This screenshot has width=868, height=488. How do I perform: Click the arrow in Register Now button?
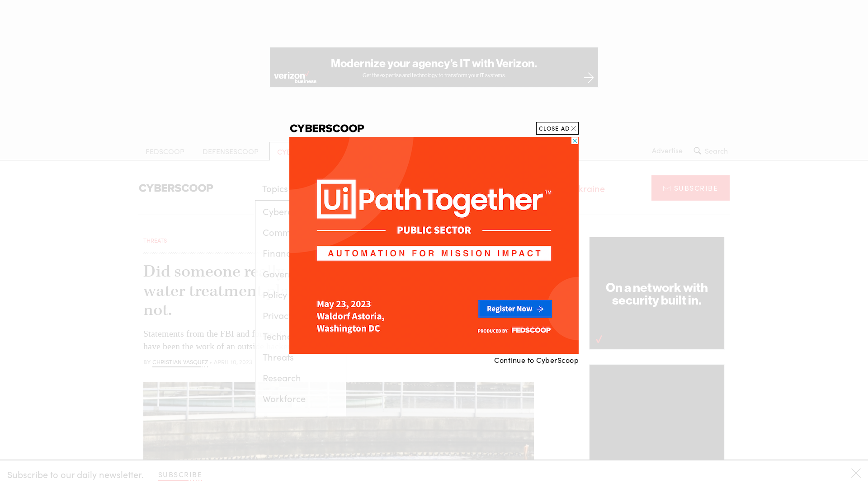coord(540,309)
